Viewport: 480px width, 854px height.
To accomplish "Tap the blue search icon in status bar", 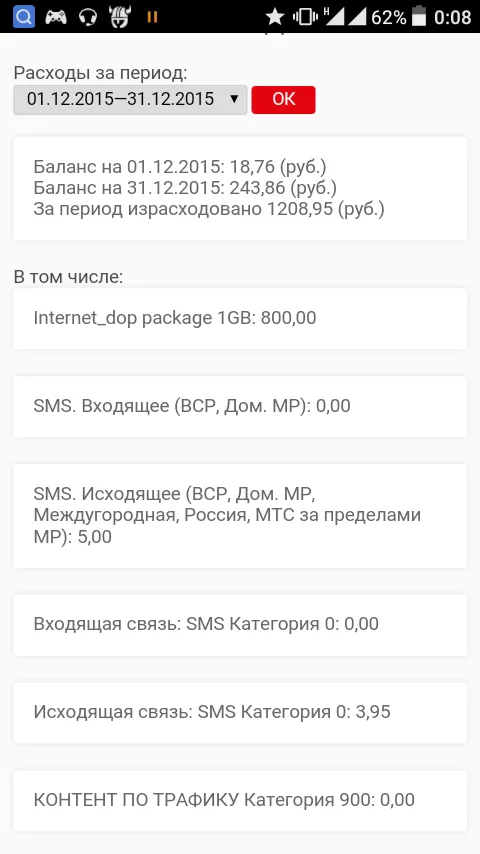I will 23,17.
